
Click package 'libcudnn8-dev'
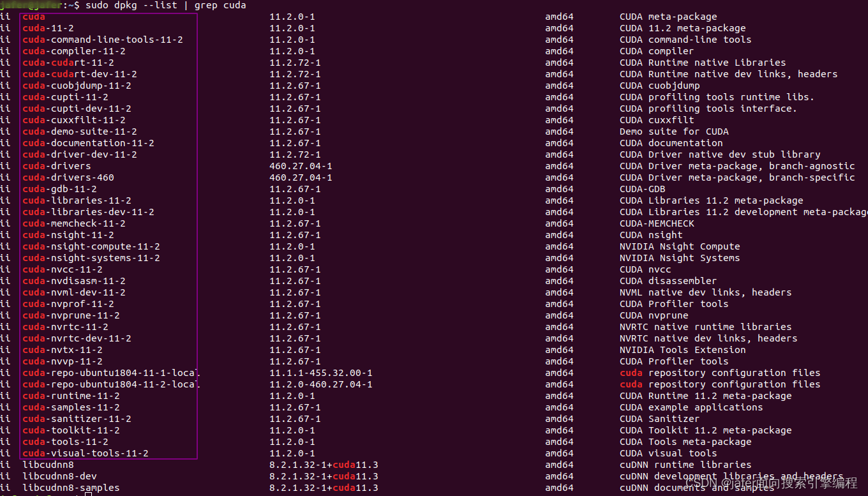59,476
